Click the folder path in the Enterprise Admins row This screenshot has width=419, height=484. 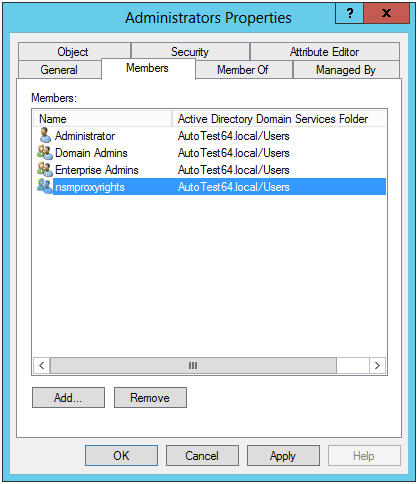point(234,170)
